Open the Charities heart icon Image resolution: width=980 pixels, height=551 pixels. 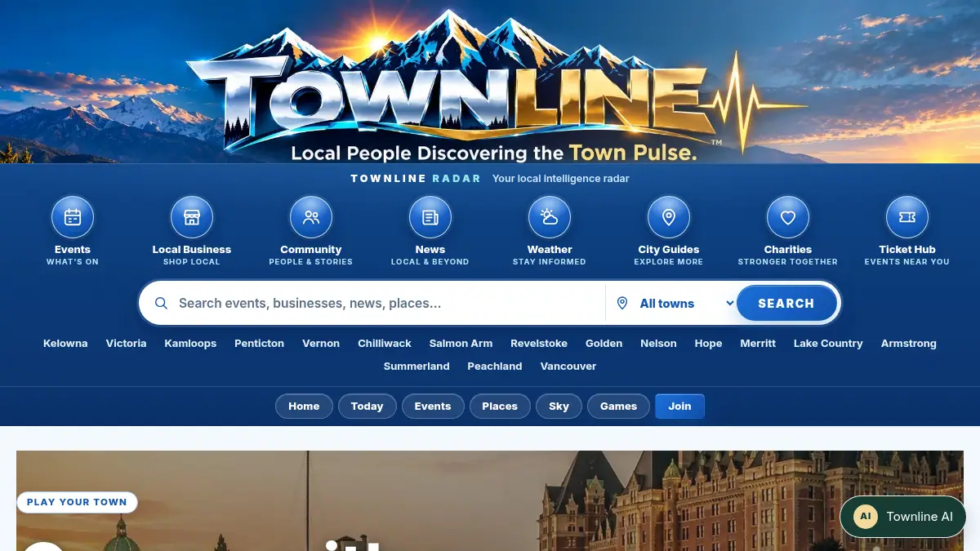(x=788, y=217)
